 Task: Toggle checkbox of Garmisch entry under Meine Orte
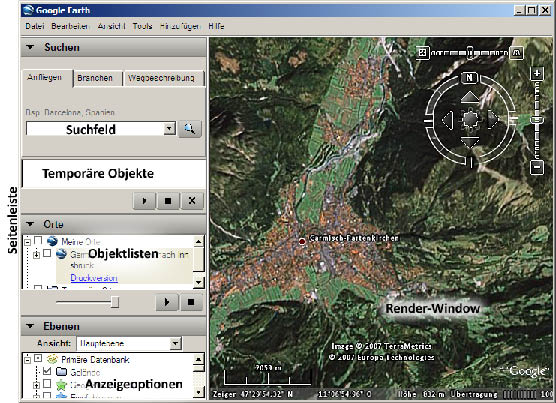(x=47, y=253)
